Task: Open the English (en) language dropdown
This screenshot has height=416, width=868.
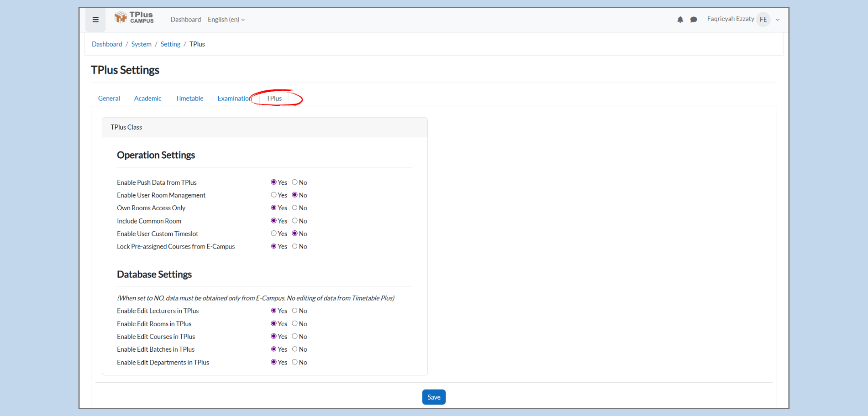Action: point(226,20)
